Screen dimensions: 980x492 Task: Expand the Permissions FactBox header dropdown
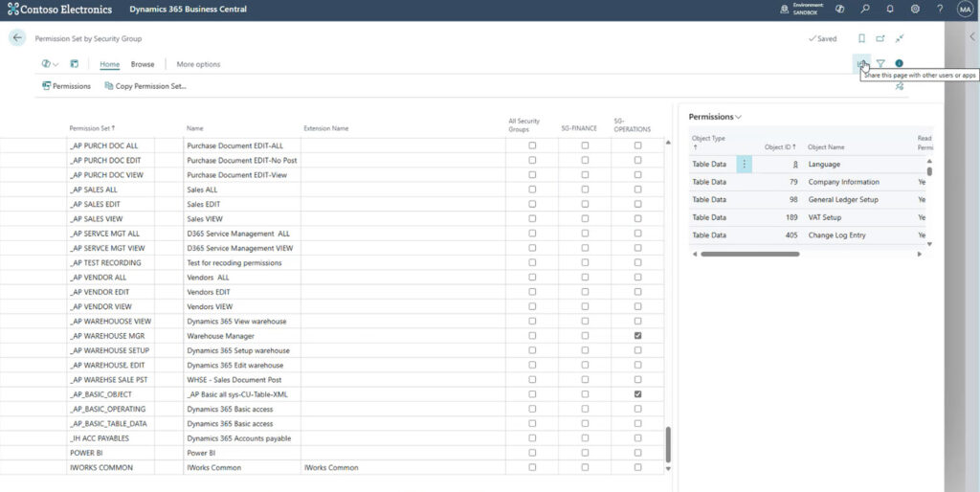pos(715,117)
